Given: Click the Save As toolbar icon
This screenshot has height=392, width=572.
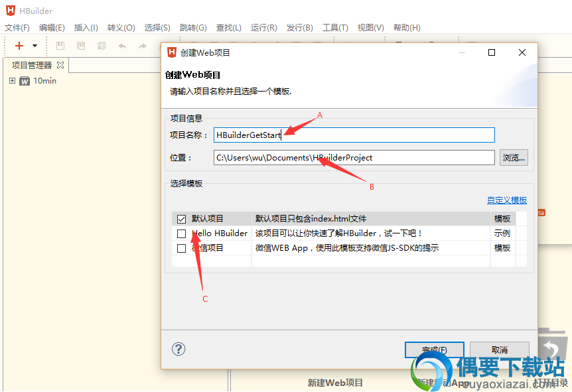Looking at the screenshot, I should pyautogui.click(x=81, y=46).
